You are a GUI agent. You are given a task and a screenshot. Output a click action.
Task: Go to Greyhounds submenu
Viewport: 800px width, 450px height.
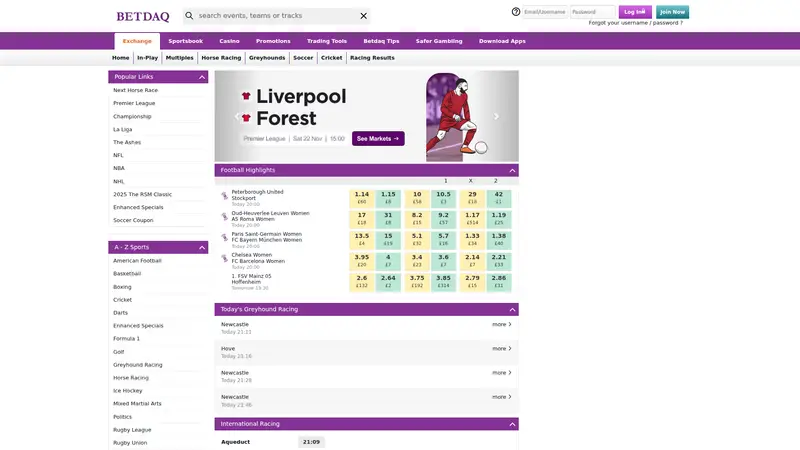tap(267, 58)
